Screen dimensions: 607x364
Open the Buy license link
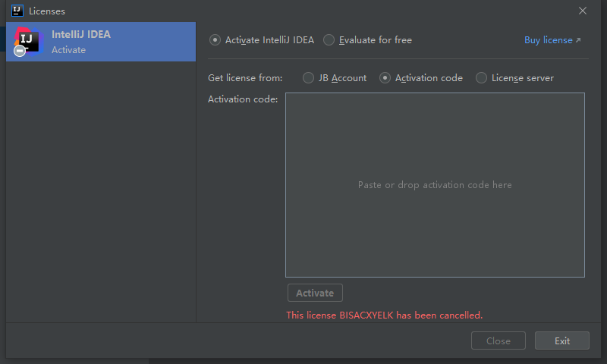point(552,40)
